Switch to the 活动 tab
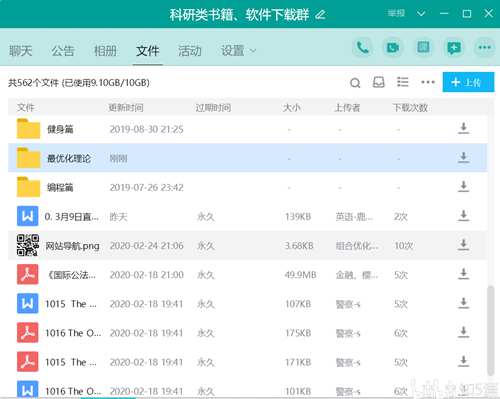 [x=190, y=51]
